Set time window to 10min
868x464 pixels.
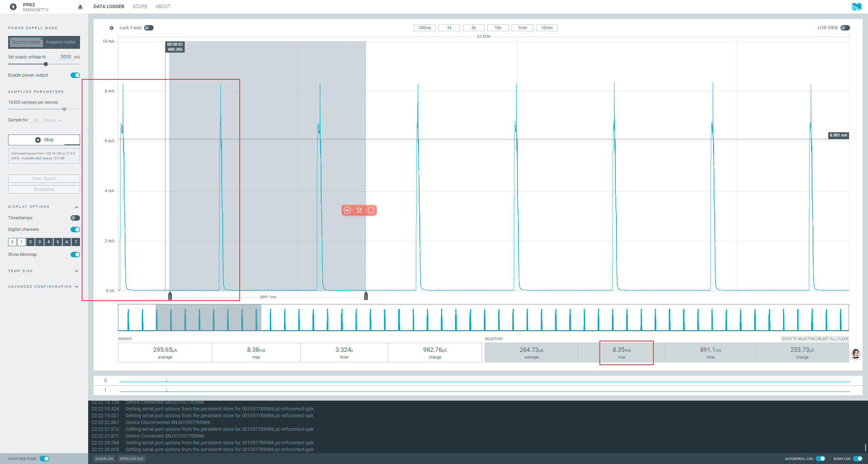tap(547, 28)
